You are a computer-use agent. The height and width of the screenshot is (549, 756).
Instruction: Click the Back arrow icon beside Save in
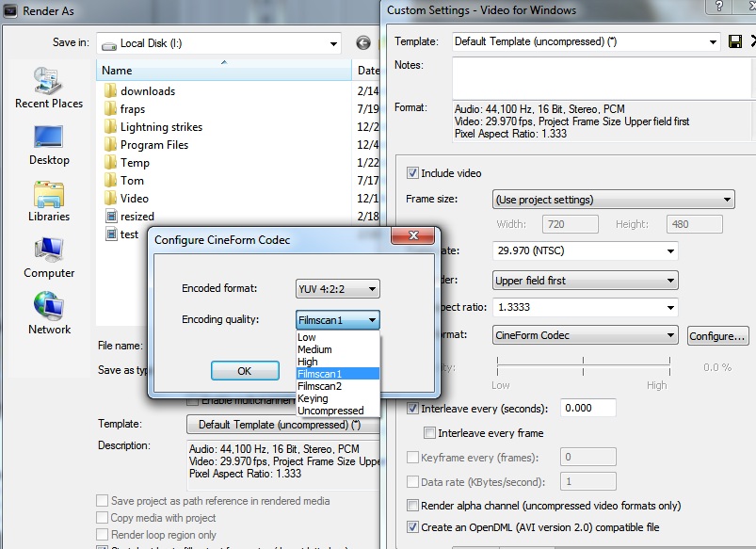point(363,43)
